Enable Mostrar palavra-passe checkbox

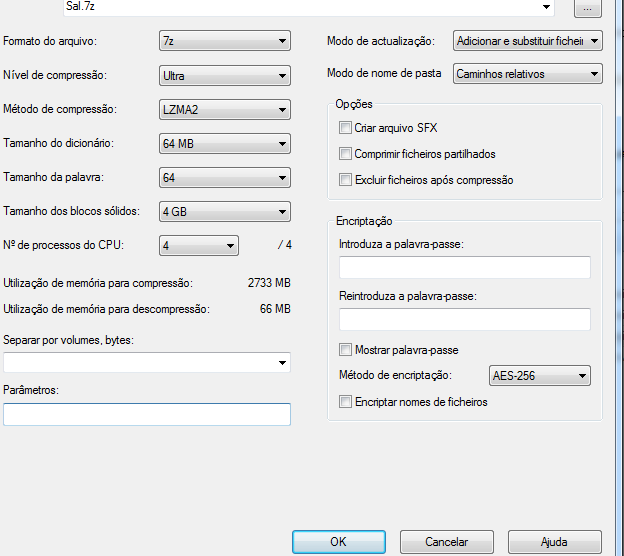[x=346, y=350]
